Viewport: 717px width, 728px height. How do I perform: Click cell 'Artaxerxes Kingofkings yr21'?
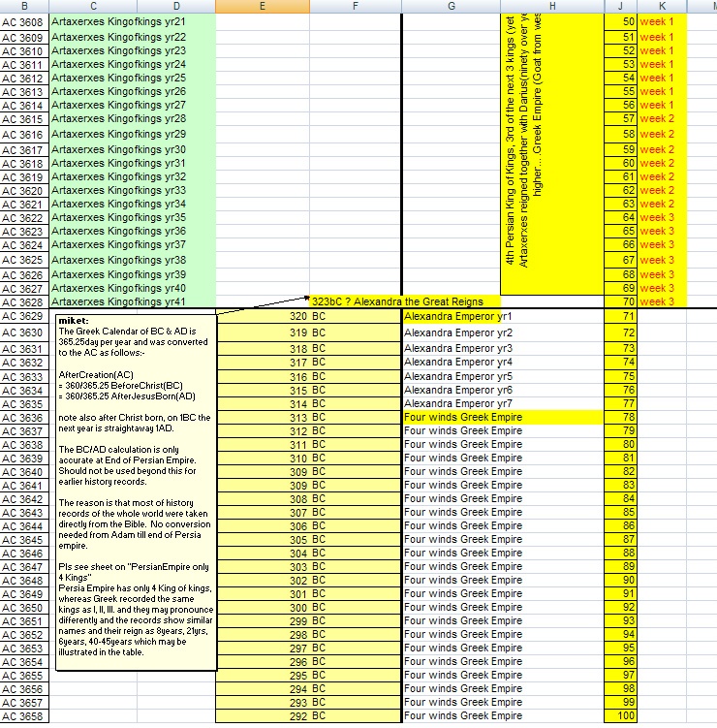pos(133,22)
